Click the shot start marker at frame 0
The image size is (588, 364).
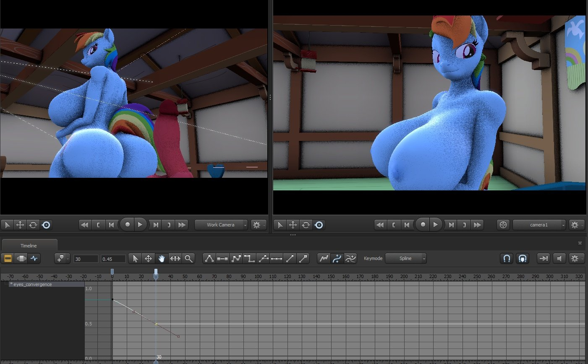(x=112, y=272)
